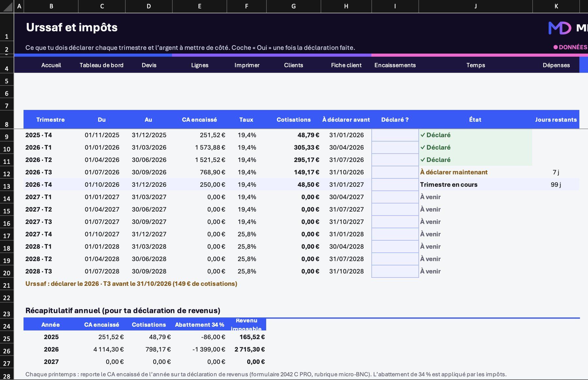Open the Déclaré ? cell for 2026 · T3
The width and height of the screenshot is (588, 380).
pos(395,172)
